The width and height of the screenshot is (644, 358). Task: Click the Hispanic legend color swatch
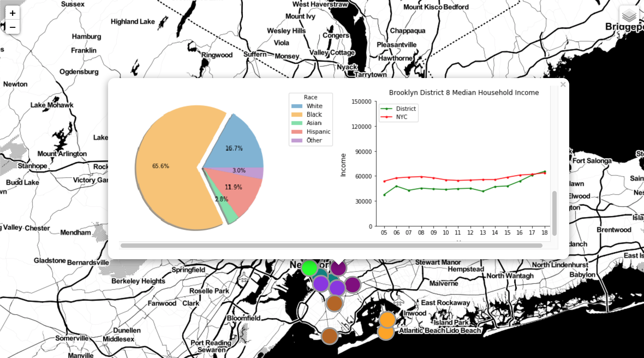297,132
